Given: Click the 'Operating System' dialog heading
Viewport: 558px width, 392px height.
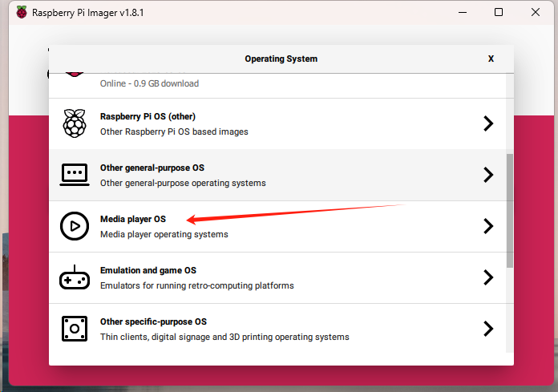Looking at the screenshot, I should coord(281,59).
